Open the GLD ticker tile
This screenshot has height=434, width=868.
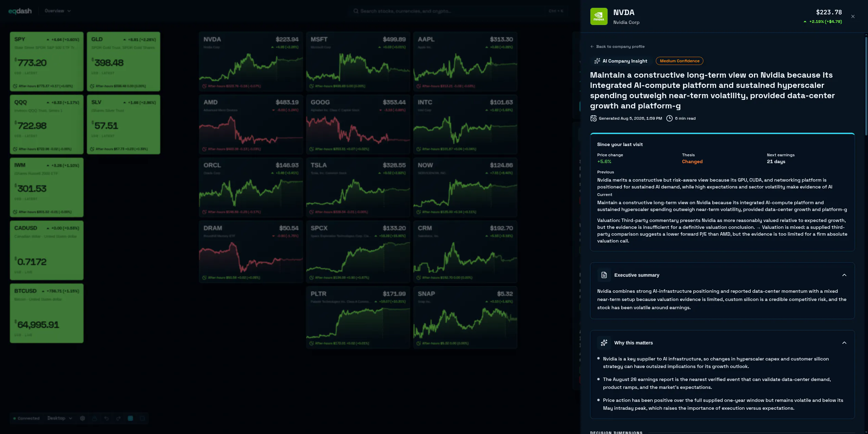click(124, 62)
